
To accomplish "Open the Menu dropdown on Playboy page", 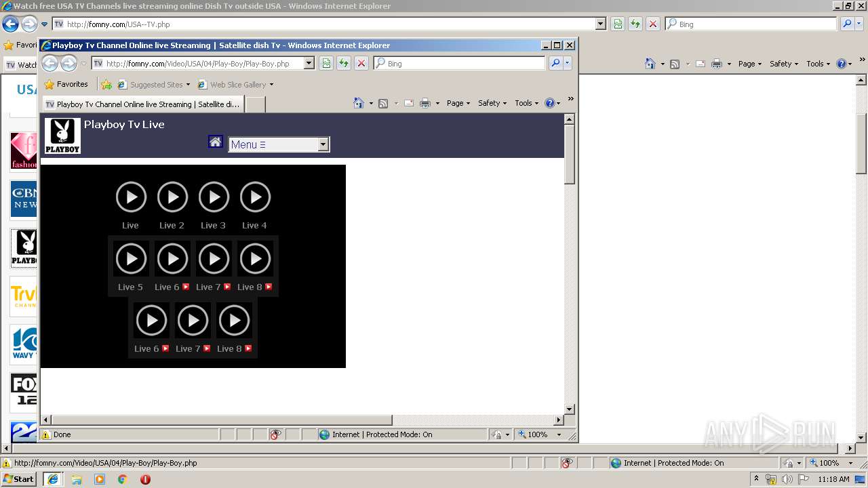I will click(279, 144).
